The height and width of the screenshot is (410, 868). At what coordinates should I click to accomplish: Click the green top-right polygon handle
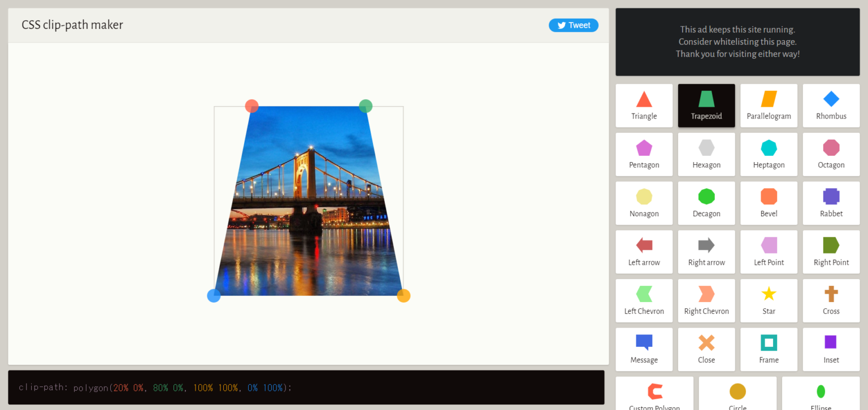click(x=366, y=106)
